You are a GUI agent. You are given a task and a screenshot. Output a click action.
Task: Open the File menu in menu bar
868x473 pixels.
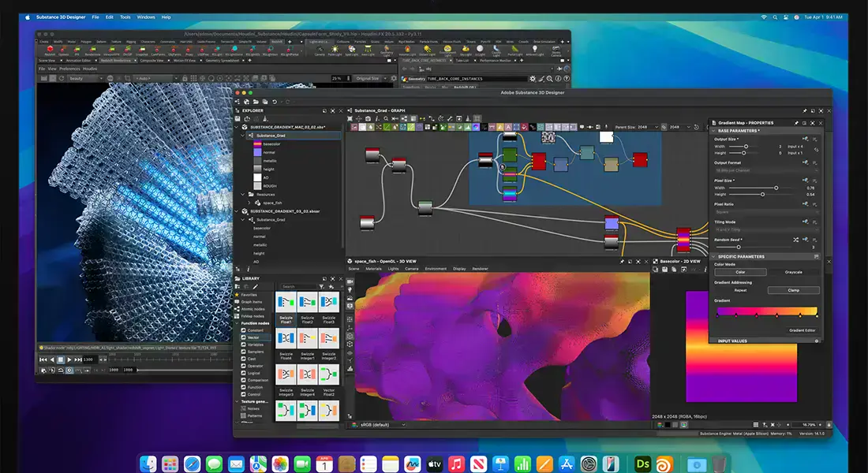coord(95,17)
